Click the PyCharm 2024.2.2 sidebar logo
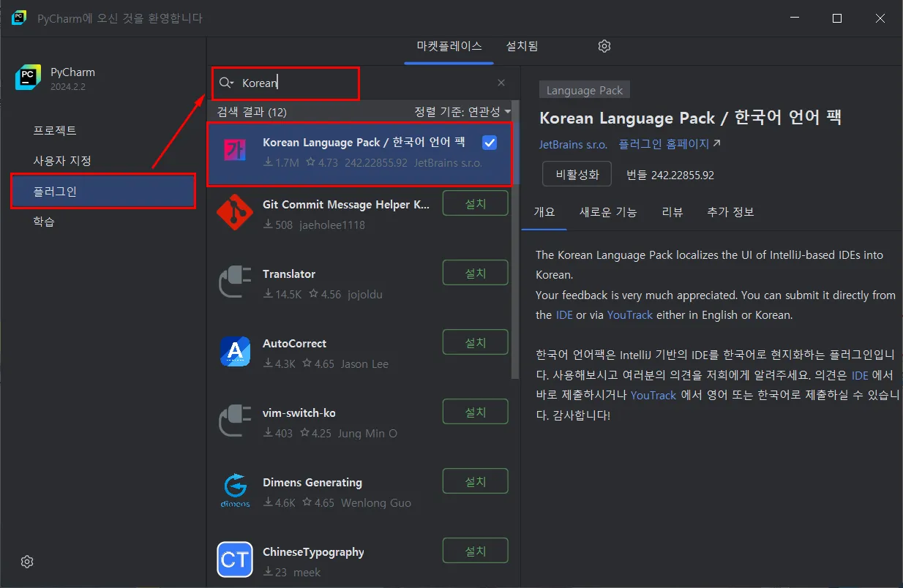This screenshot has height=588, width=903. pos(29,78)
